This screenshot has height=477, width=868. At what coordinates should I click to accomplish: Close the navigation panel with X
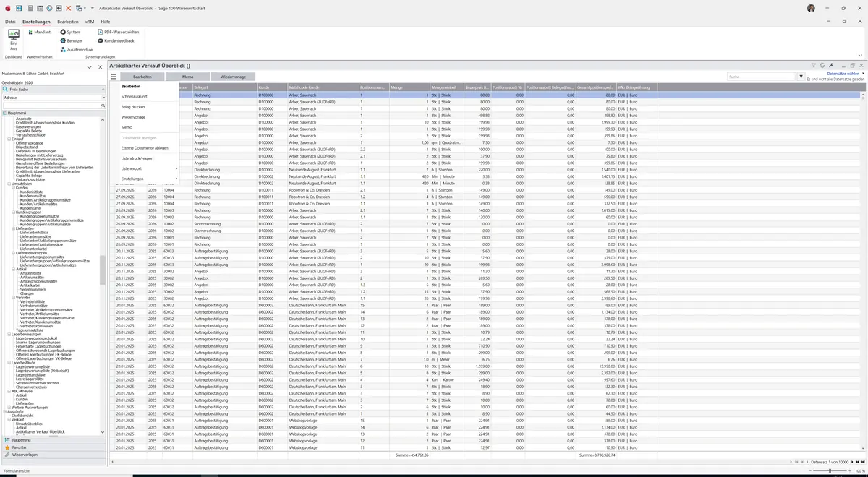pyautogui.click(x=101, y=66)
